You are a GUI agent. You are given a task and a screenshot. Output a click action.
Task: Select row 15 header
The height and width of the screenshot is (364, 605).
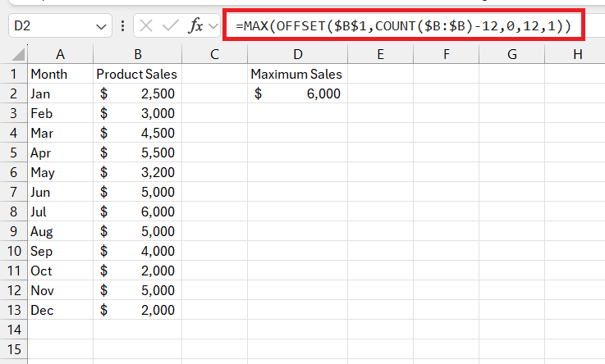pyautogui.click(x=14, y=349)
